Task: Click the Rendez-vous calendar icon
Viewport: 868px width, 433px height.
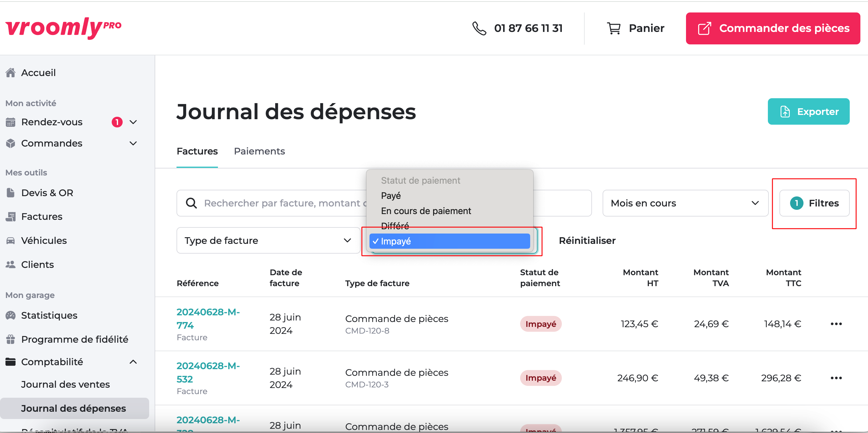Action: pyautogui.click(x=11, y=122)
